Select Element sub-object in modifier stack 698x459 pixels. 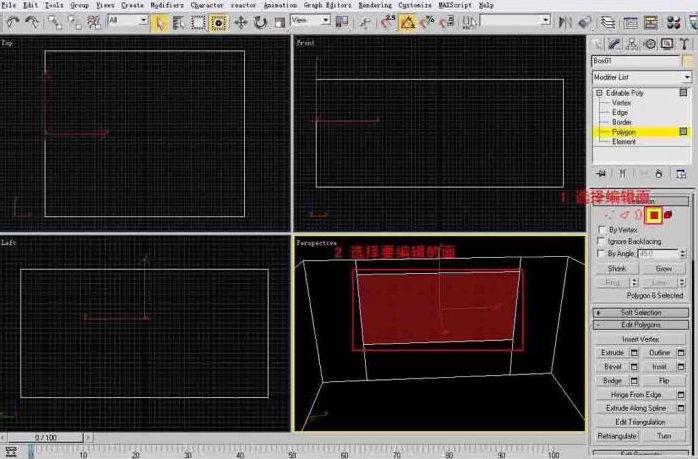(x=624, y=142)
